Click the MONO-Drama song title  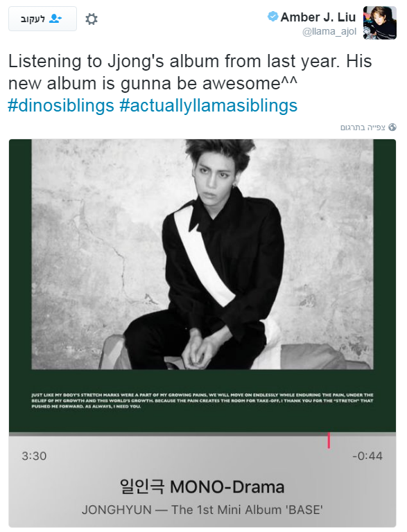(x=202, y=487)
